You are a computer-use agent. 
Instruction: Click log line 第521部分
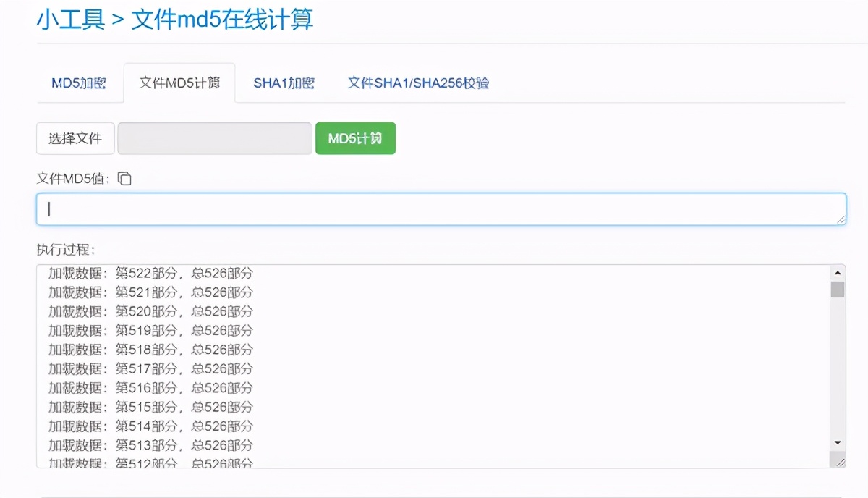click(x=150, y=292)
